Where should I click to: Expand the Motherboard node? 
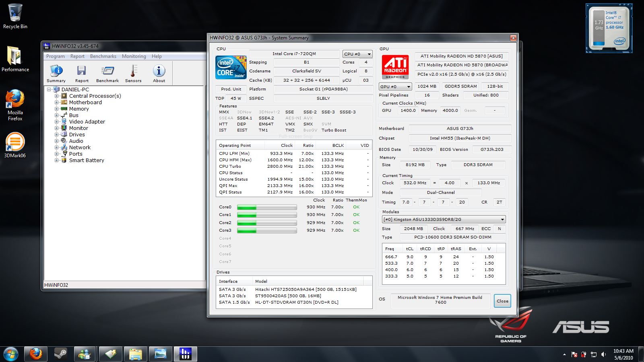tap(57, 103)
